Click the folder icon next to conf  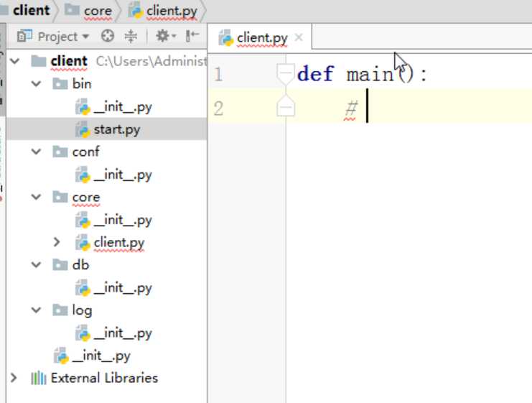[x=60, y=152]
